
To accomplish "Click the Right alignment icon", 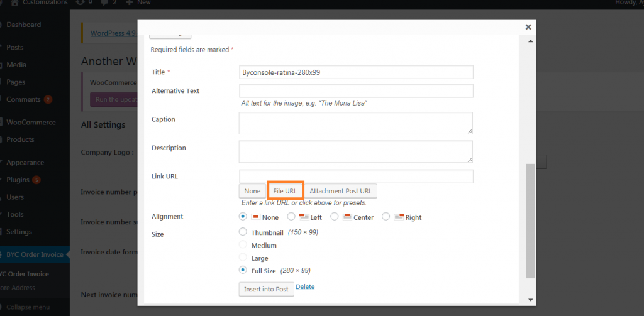I will point(399,217).
